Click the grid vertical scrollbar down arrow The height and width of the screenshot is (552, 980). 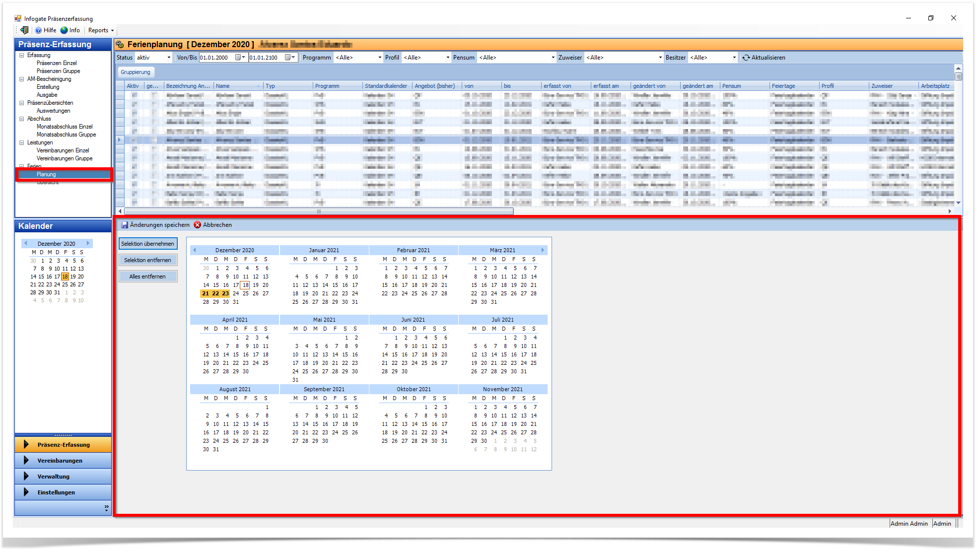958,203
